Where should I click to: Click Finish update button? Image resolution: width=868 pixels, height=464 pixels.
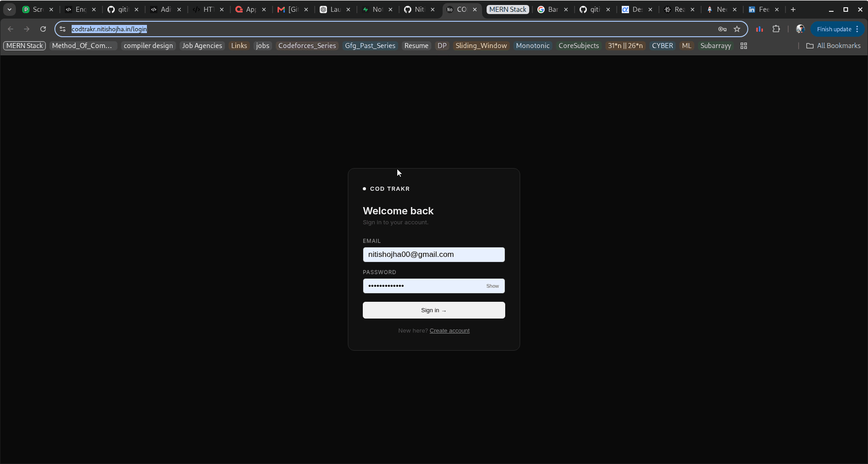click(834, 29)
